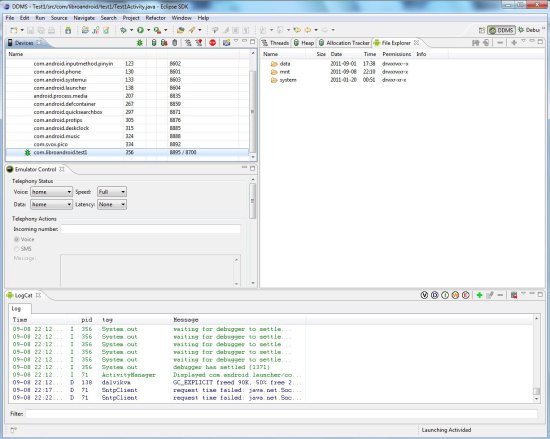550x439 pixels.
Task: Select the mnt folder in File Explorer
Action: coord(280,72)
